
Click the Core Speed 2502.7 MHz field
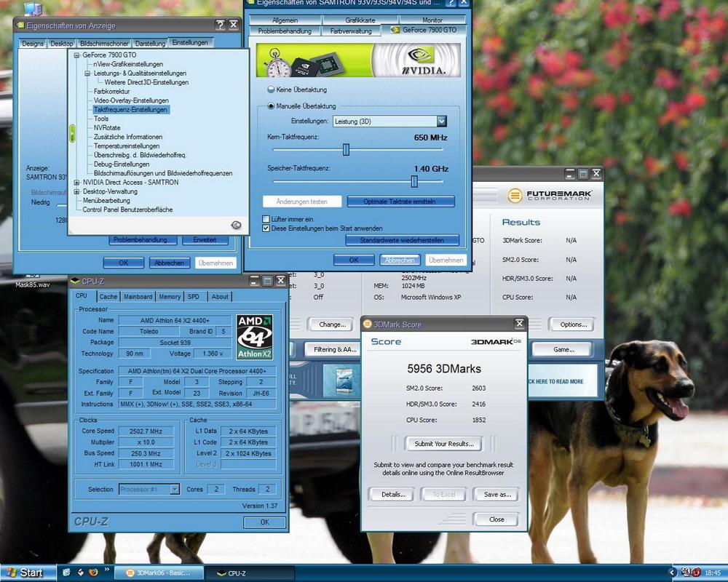click(146, 431)
